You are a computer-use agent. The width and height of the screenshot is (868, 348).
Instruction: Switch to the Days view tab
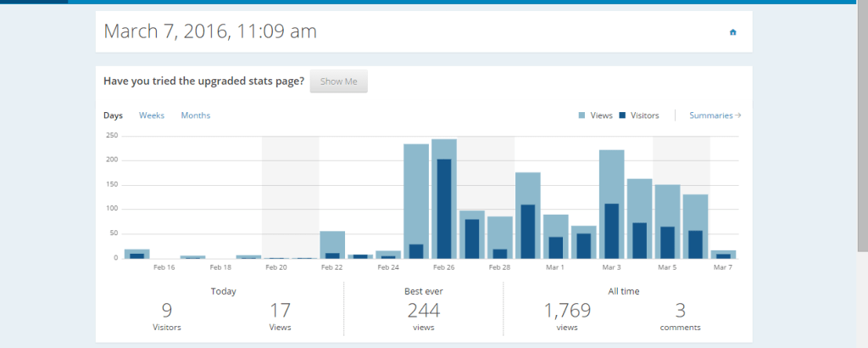[113, 115]
